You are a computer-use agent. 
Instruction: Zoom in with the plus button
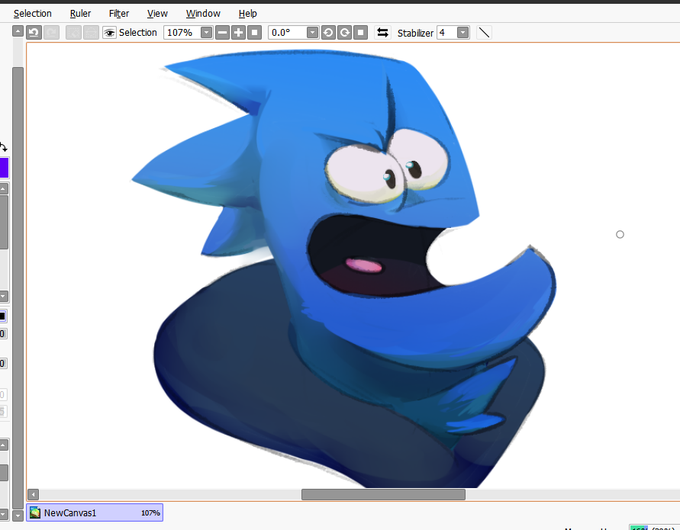(239, 33)
